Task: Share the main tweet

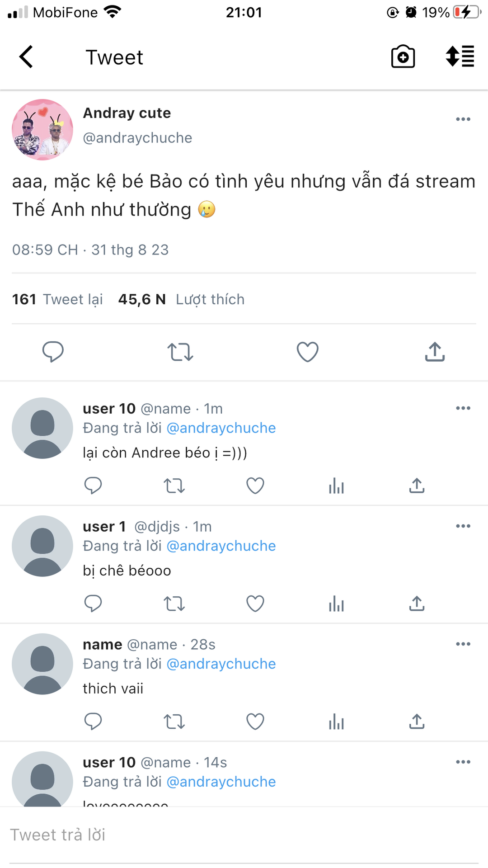Action: [435, 352]
